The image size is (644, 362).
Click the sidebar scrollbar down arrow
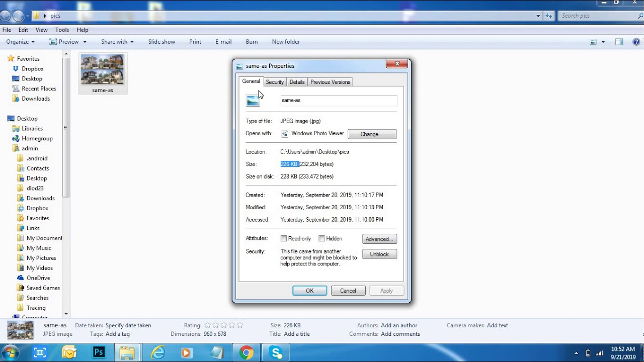[x=66, y=314]
